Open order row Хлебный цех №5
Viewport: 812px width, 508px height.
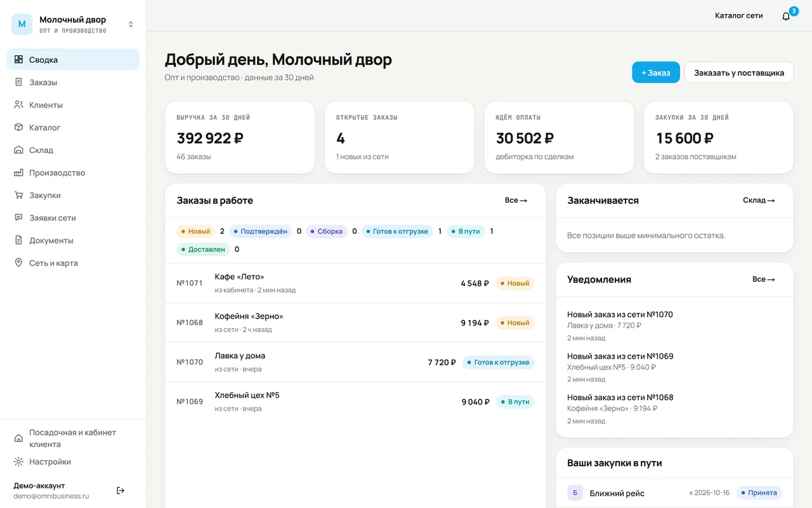355,401
